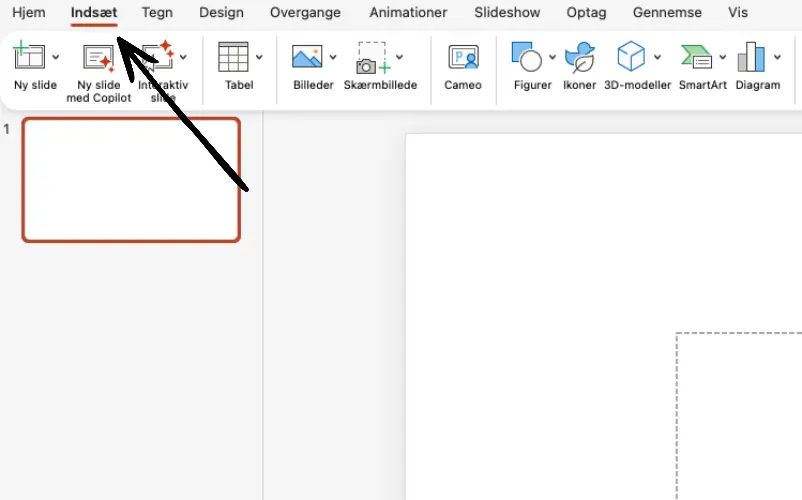The image size is (802, 500).
Task: Open Figurer dropdown arrow
Action: click(552, 57)
